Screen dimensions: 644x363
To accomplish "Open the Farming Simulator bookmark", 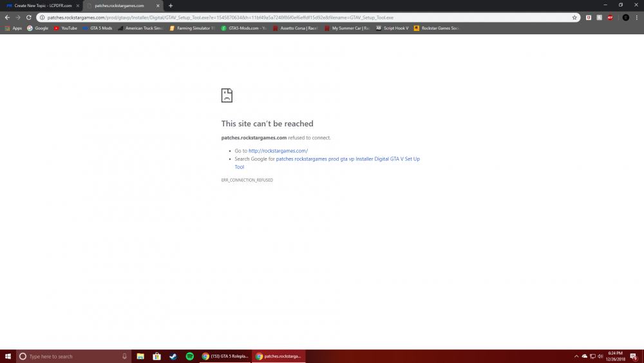I will tap(192, 28).
